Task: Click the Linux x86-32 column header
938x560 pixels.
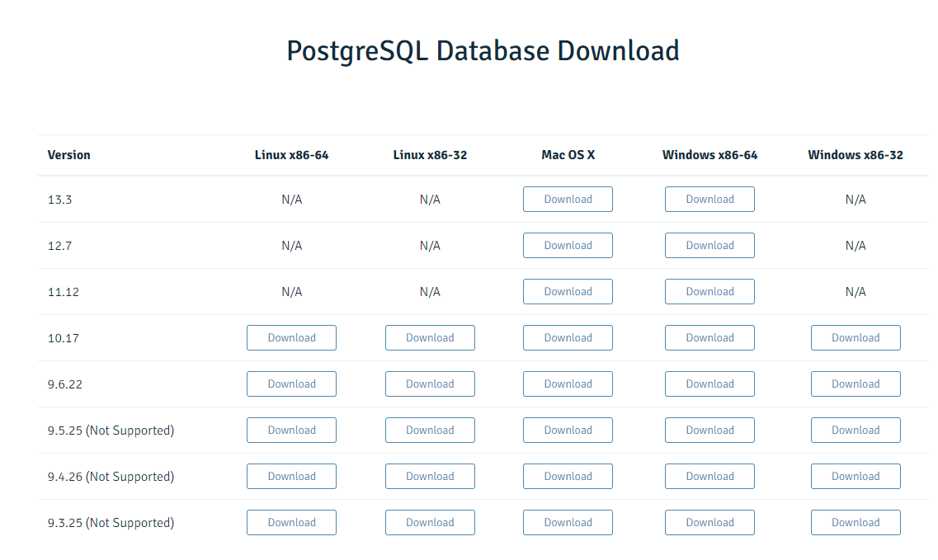Action: pos(430,155)
